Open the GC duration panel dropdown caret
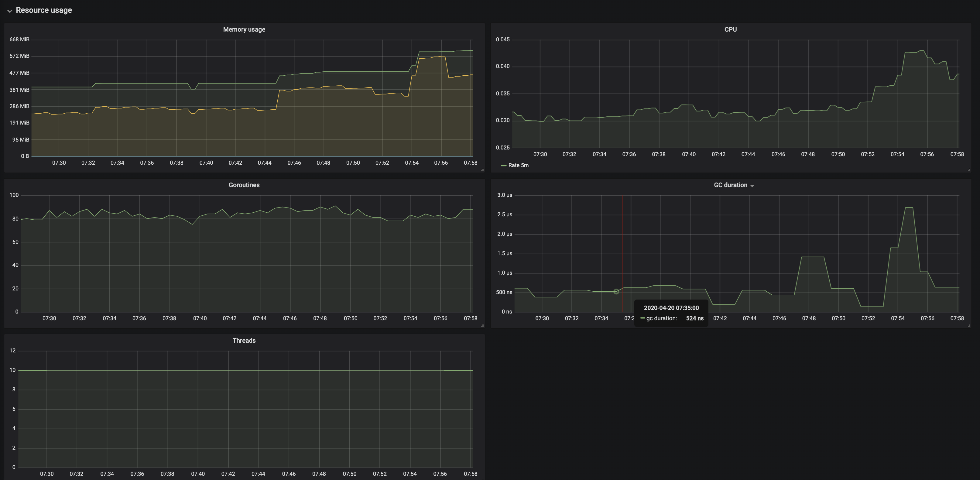 tap(752, 186)
